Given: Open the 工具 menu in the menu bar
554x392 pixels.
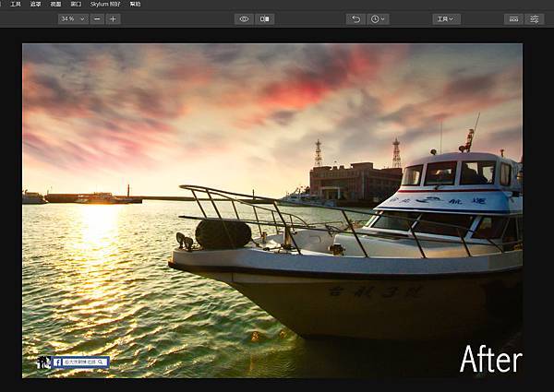Looking at the screenshot, I should (16, 5).
